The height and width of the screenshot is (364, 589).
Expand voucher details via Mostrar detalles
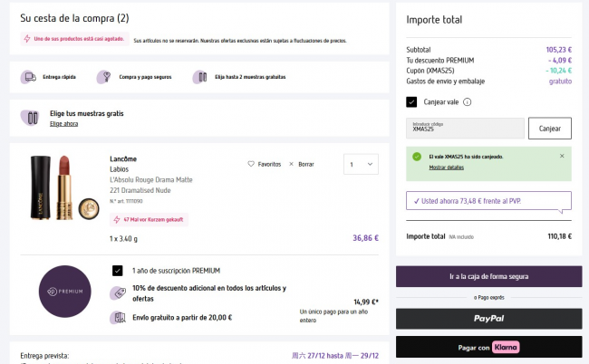pyautogui.click(x=446, y=168)
